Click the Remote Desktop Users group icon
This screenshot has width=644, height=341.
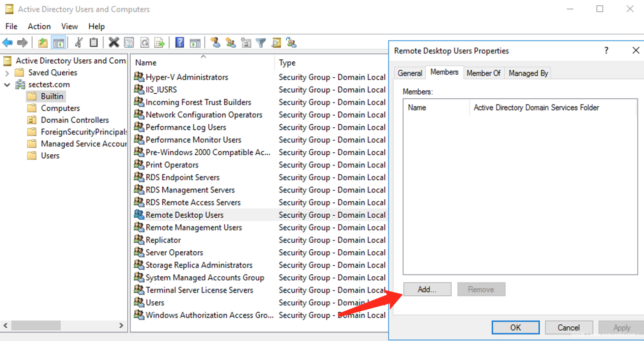(139, 215)
